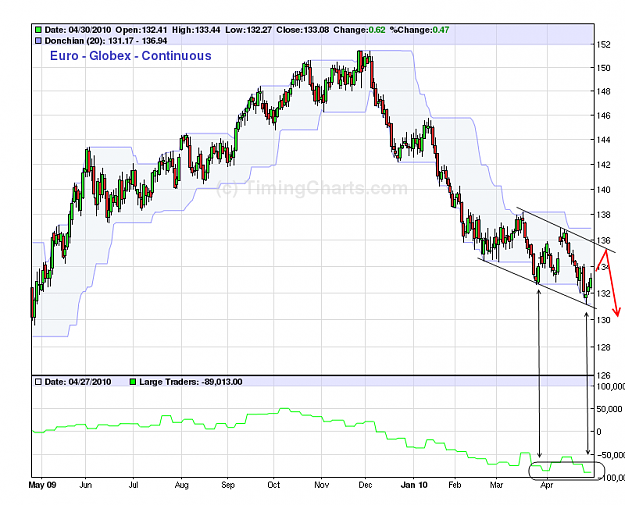625x505 pixels.
Task: Click the 'Date: 04/30/2010' header text
Action: tap(78, 30)
